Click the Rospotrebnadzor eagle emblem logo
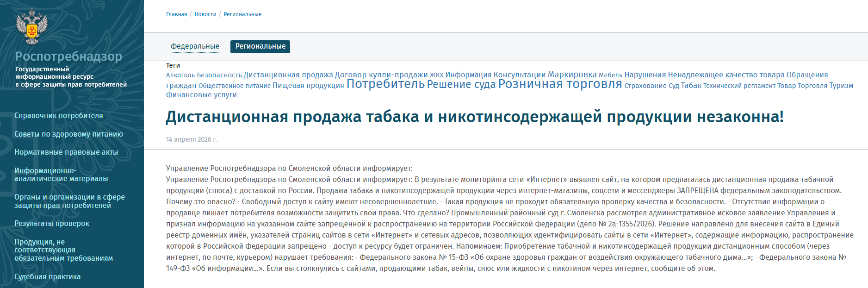Image resolution: width=868 pixels, height=288 pixels. pos(32,26)
